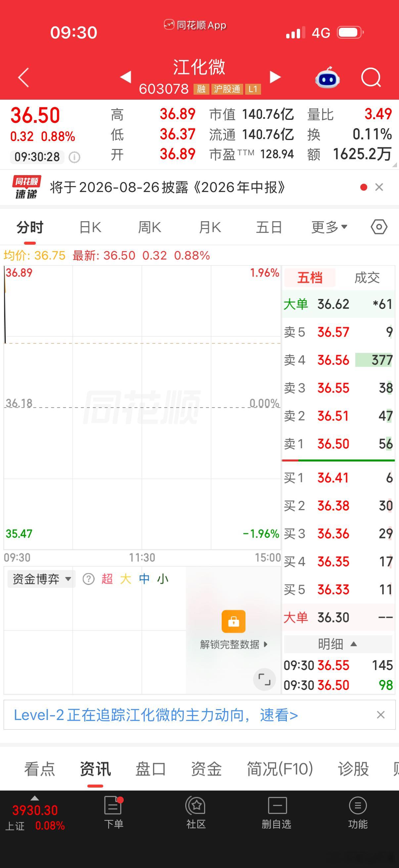Expand the quote header corner triangle
This screenshot has height=868, width=399.
click(395, 165)
